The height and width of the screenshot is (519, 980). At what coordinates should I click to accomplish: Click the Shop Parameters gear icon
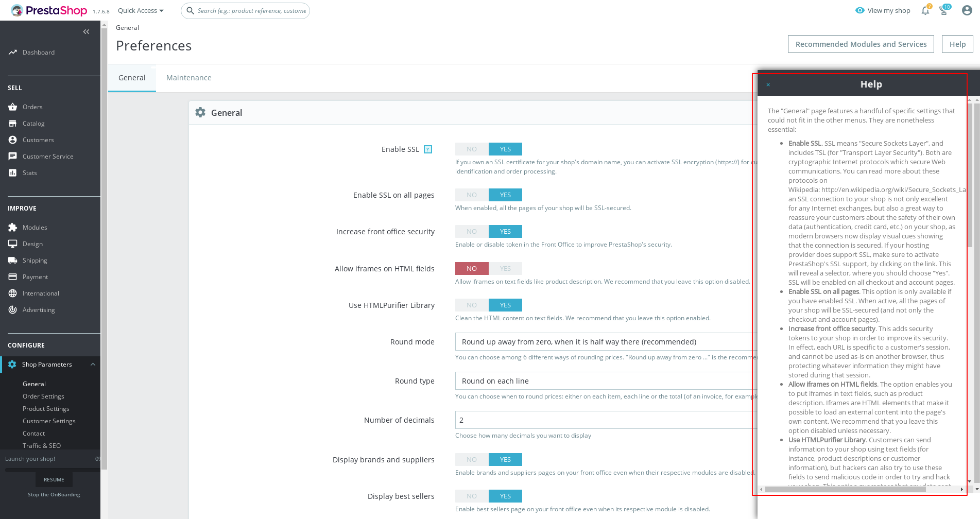(x=12, y=365)
